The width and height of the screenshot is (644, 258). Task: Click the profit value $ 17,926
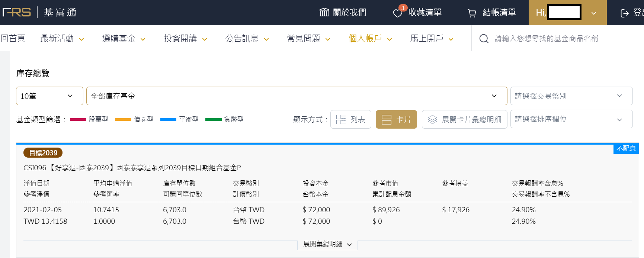coord(456,210)
